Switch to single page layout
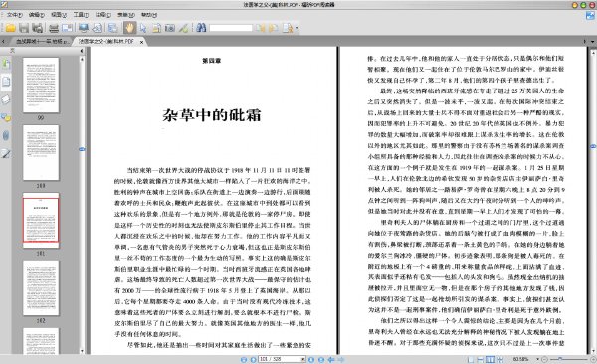The width and height of the screenshot is (597, 364). [x=471, y=359]
